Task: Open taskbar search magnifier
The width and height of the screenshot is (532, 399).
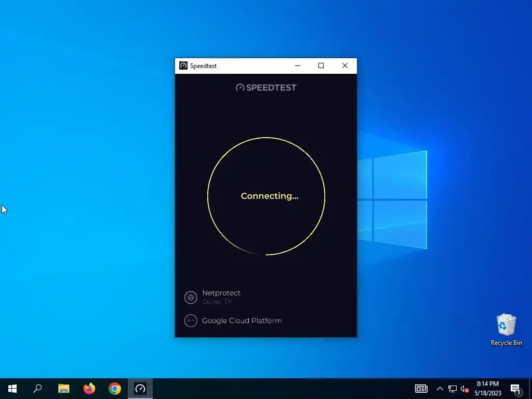Action: [x=37, y=389]
